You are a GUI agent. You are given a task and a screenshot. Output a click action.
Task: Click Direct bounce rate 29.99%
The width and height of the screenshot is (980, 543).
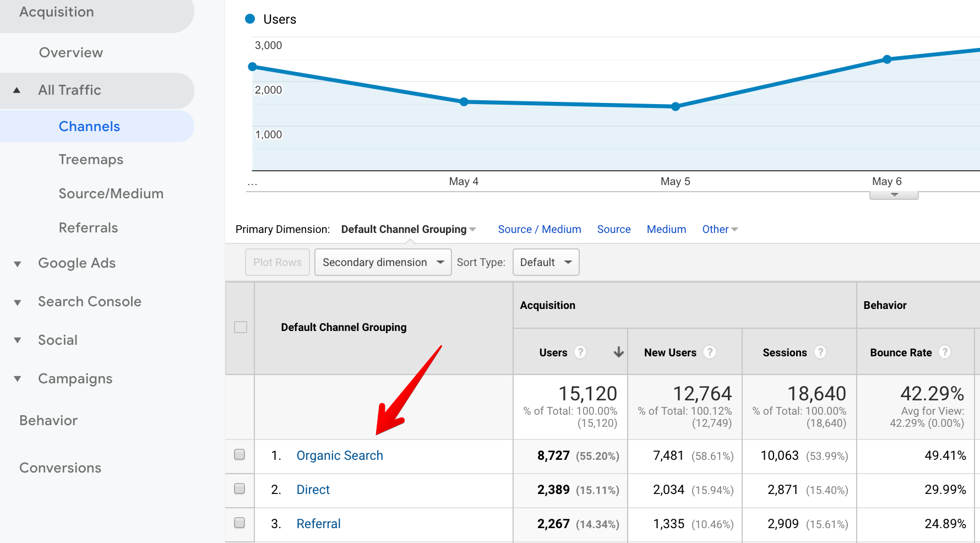(945, 490)
